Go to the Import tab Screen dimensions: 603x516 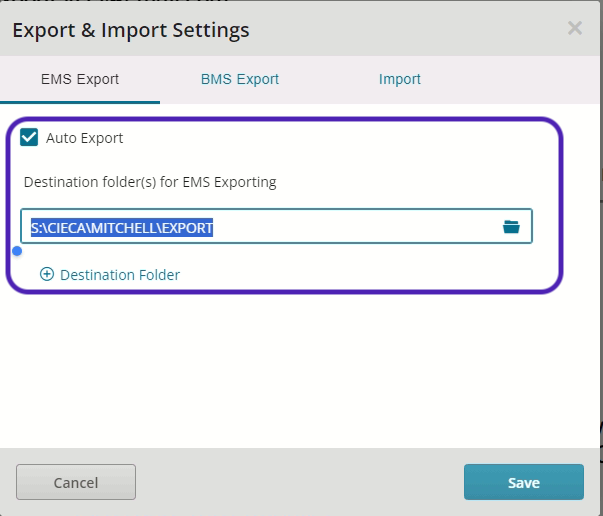point(400,79)
